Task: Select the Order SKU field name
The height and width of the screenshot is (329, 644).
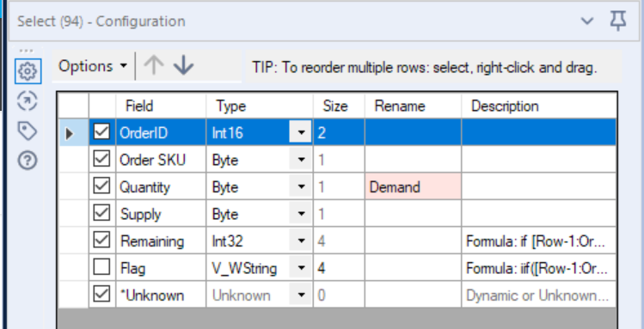Action: tap(152, 160)
